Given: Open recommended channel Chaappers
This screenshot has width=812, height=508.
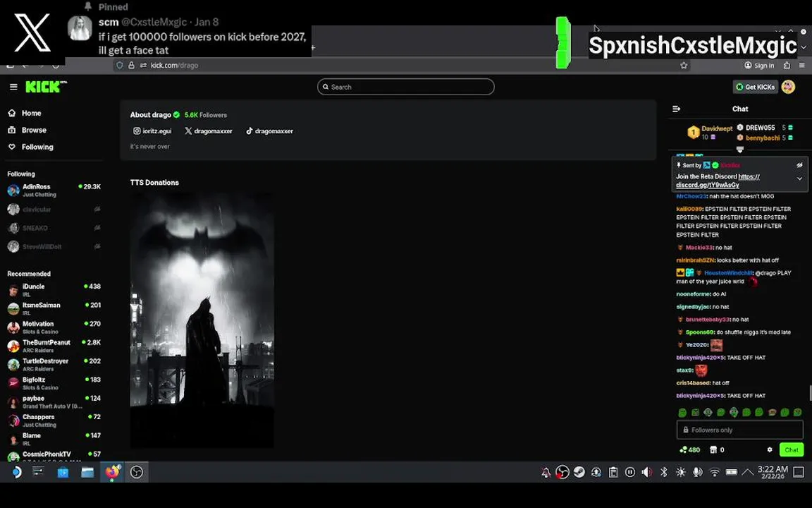Looking at the screenshot, I should (54, 421).
